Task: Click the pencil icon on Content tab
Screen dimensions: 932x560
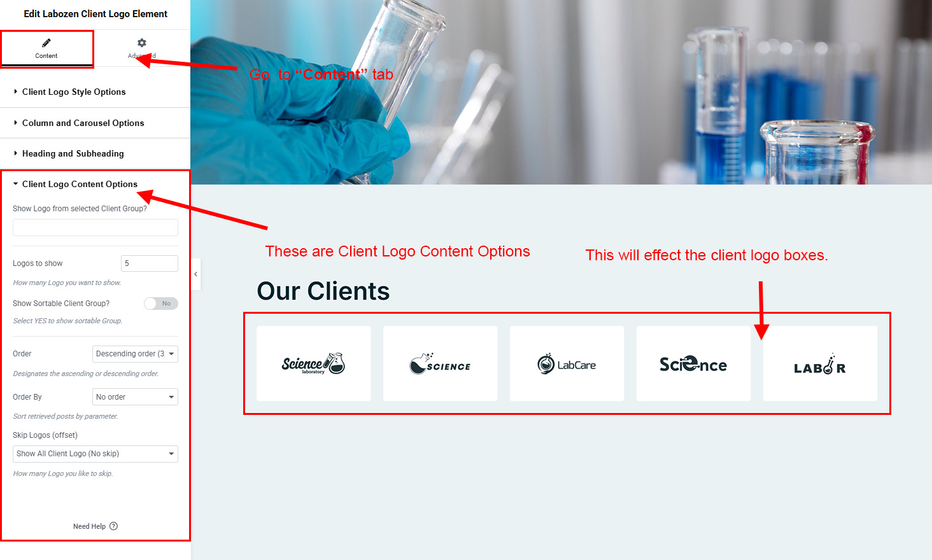Action: coord(46,43)
